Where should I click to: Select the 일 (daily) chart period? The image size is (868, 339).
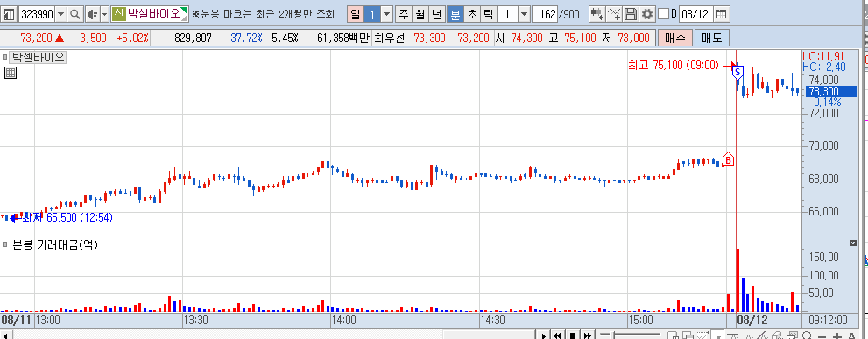pyautogui.click(x=355, y=14)
